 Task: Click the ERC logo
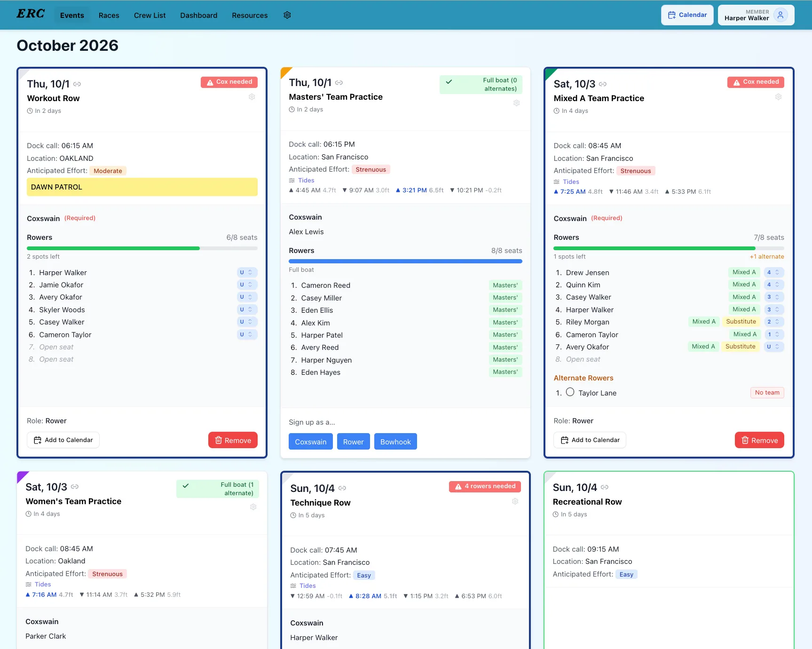(31, 14)
